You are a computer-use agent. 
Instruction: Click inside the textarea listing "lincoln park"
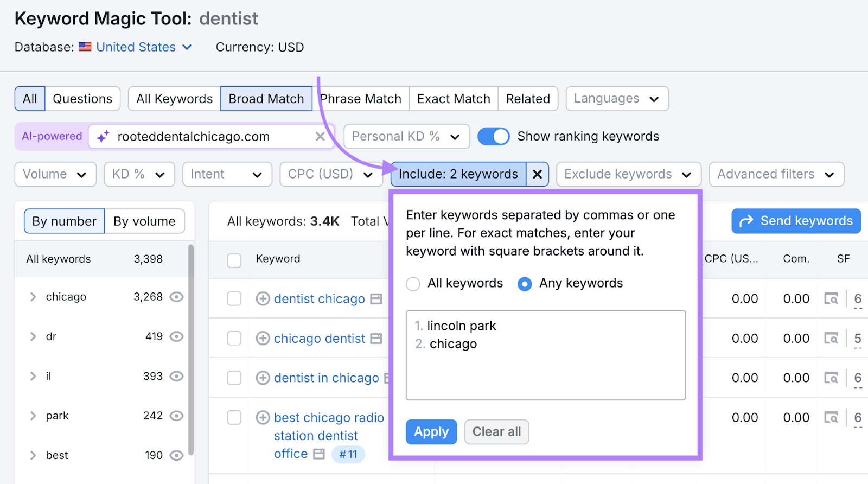[545, 355]
